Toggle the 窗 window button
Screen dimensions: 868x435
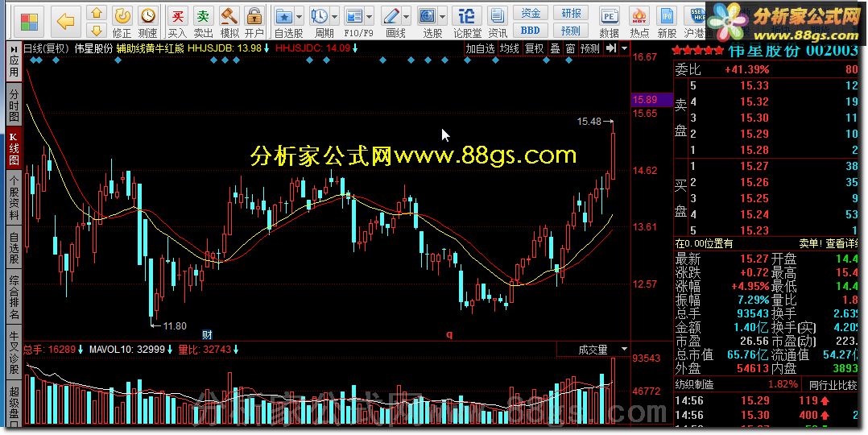[x=571, y=49]
